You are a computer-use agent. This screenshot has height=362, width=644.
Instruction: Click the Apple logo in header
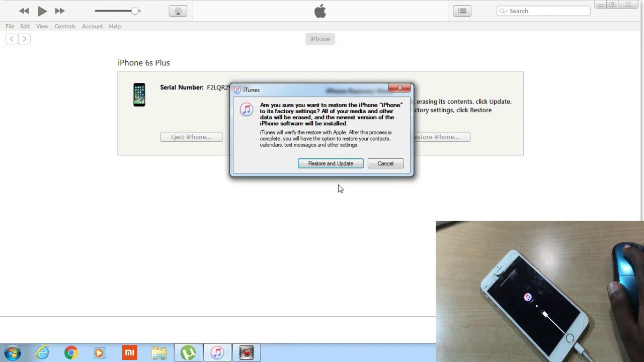coord(320,11)
